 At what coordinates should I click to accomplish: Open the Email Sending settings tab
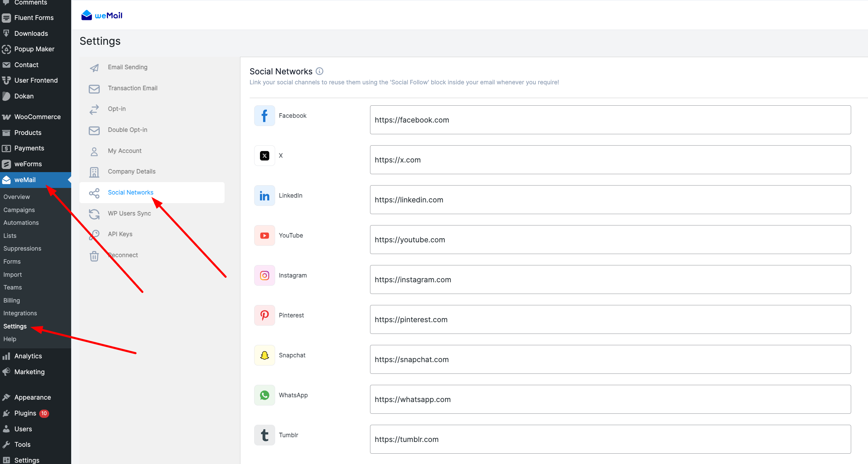tap(128, 67)
